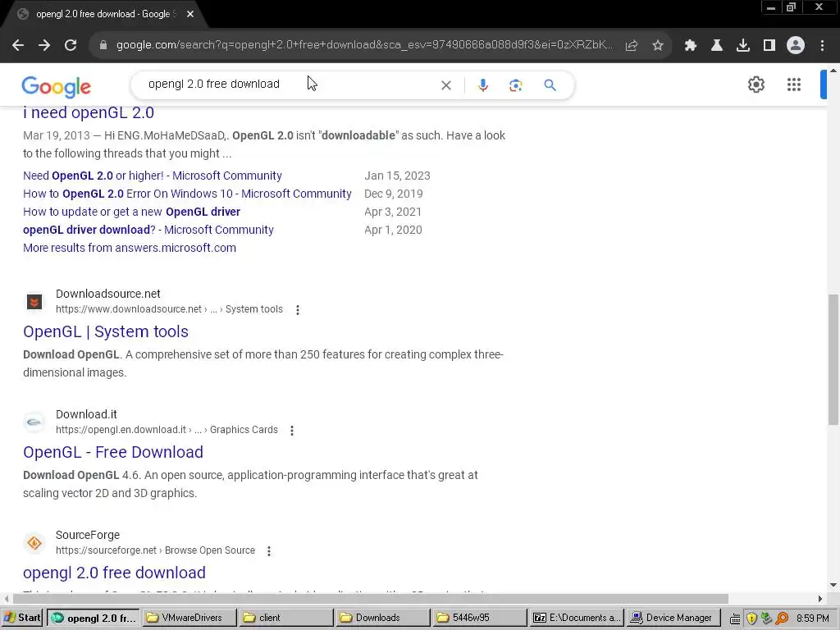The image size is (840, 630).
Task: Click the 8:59 PM clock
Action: click(x=813, y=619)
